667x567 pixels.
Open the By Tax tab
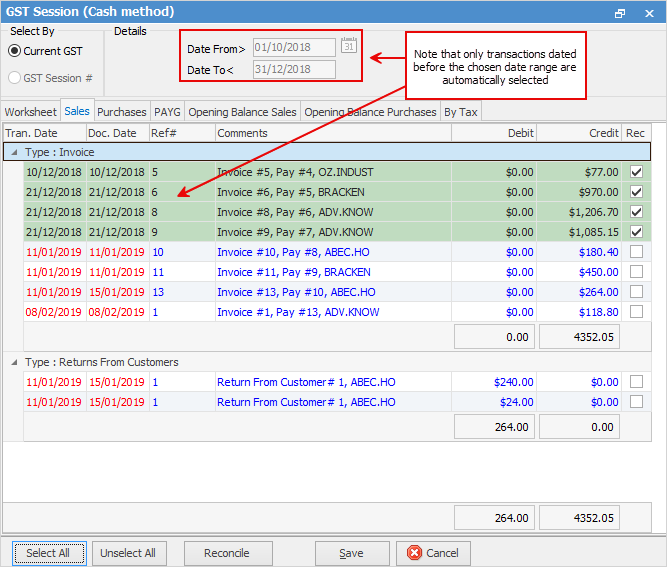click(x=461, y=112)
